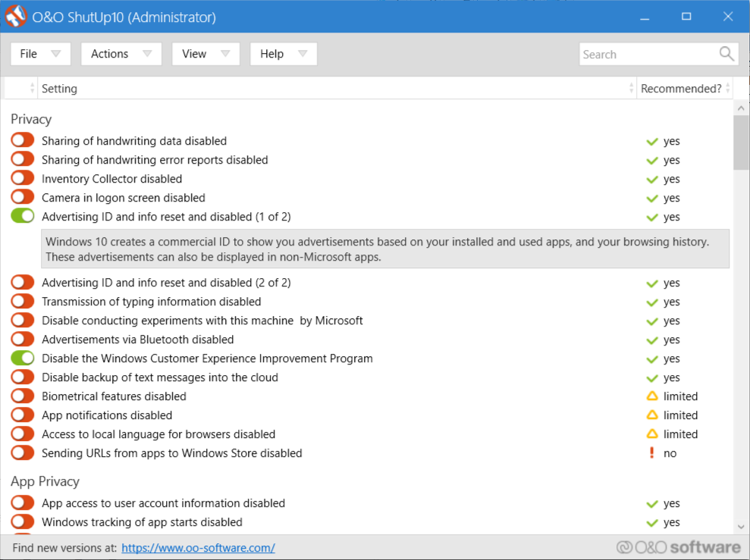Image resolution: width=750 pixels, height=560 pixels.
Task: Expand the Actions dropdown menu
Action: click(121, 54)
